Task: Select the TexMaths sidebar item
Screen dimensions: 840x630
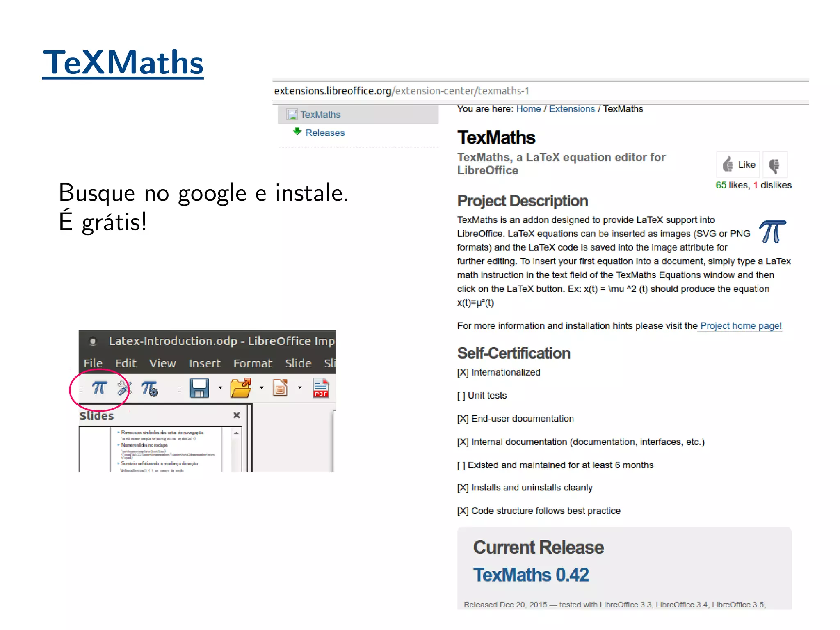Action: click(358, 115)
